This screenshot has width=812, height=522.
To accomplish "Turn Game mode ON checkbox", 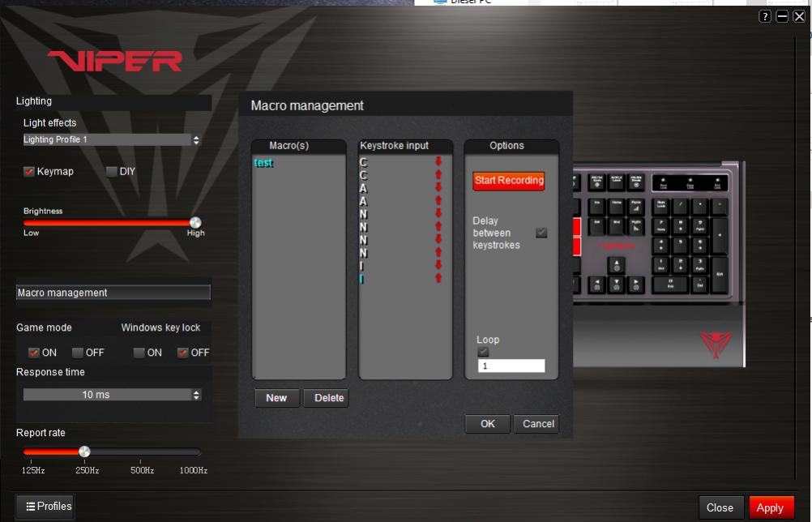I will [x=34, y=353].
